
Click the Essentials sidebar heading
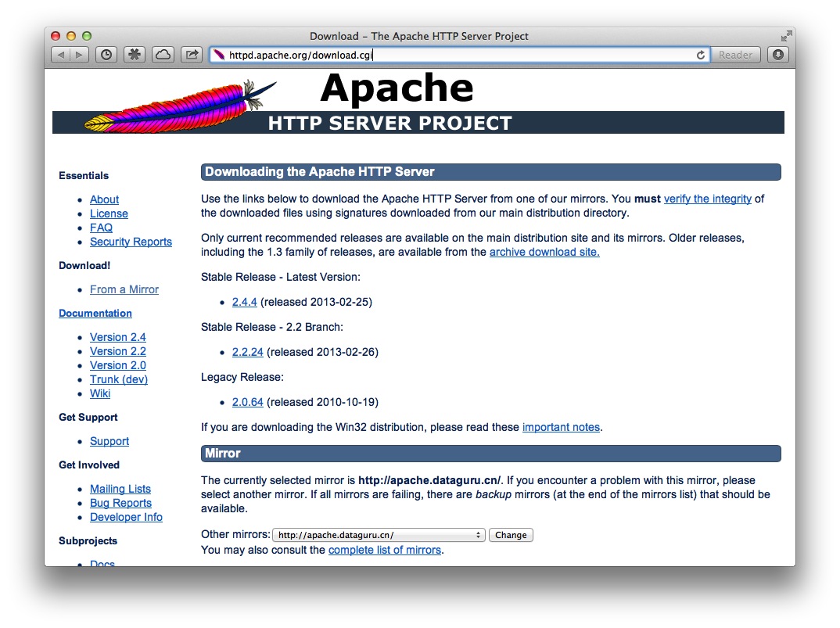(84, 176)
